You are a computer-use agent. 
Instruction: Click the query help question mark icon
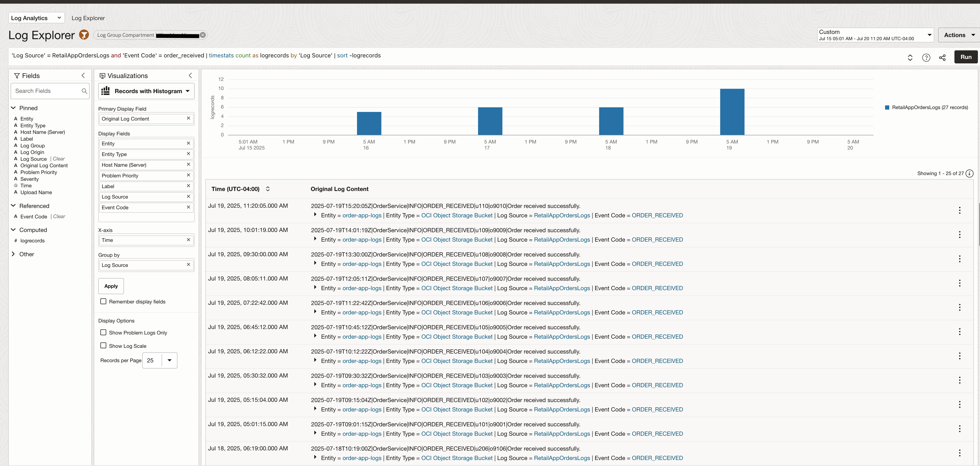tap(926, 57)
